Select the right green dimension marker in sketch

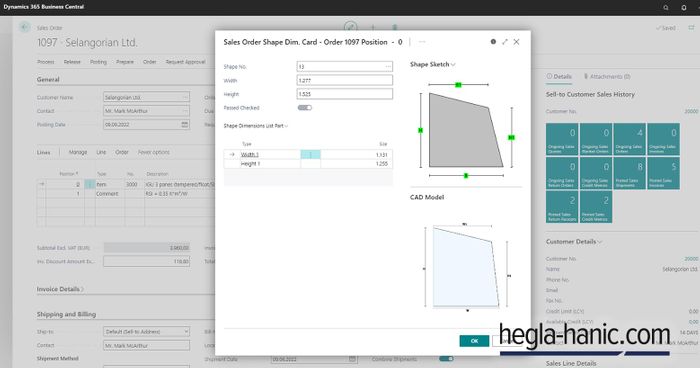511,137
